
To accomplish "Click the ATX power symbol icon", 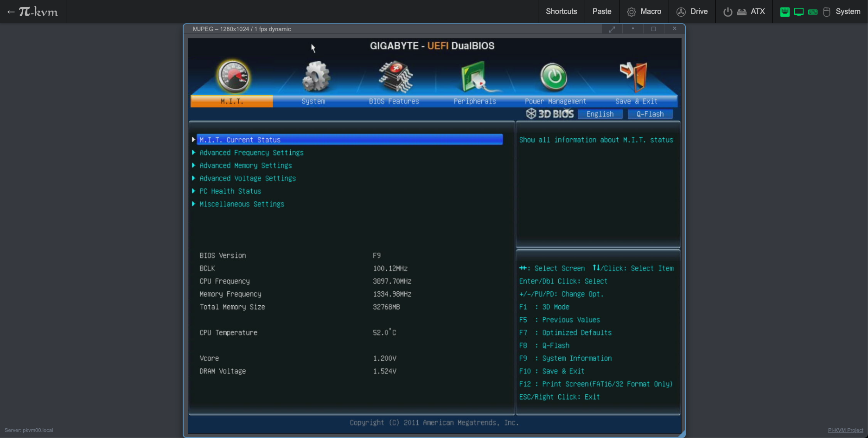I will (728, 12).
